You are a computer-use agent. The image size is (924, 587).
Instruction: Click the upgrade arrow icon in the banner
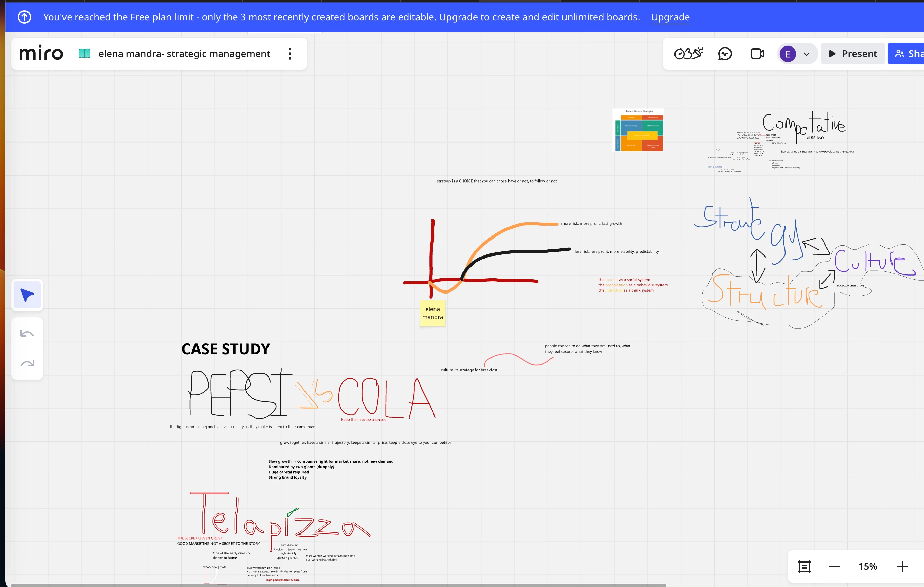(x=24, y=17)
